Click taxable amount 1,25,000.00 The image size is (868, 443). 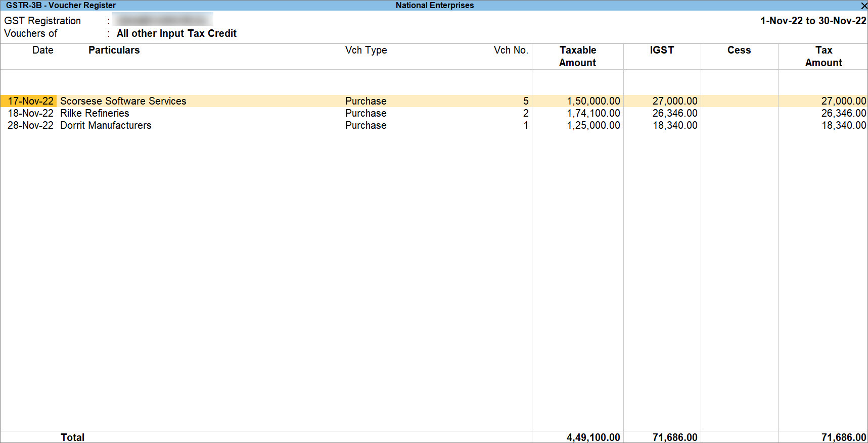pos(593,125)
